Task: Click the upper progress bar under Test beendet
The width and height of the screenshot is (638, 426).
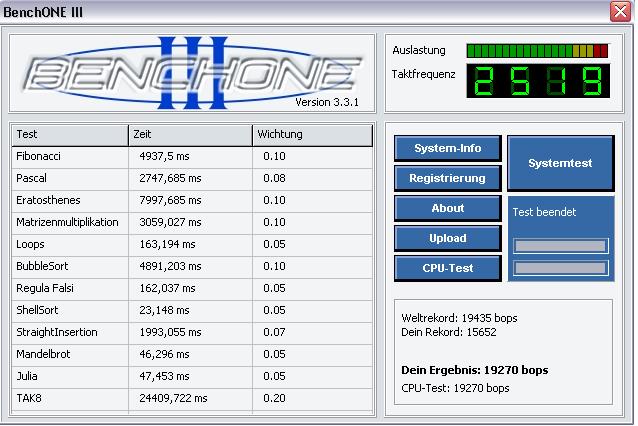Action: (x=561, y=246)
